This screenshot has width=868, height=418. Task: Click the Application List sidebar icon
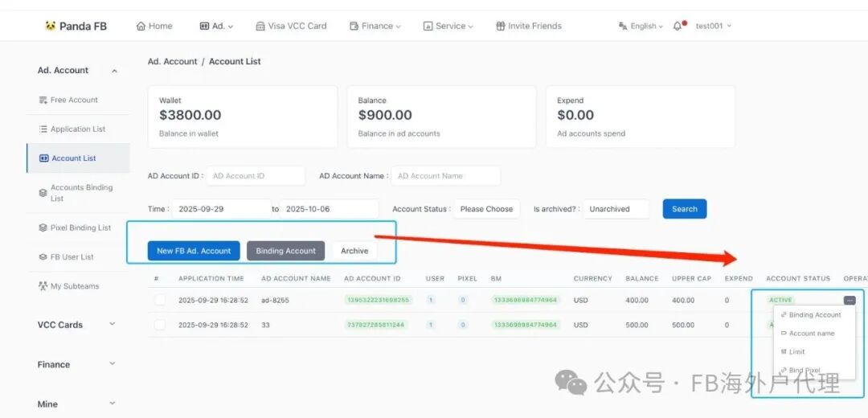43,129
